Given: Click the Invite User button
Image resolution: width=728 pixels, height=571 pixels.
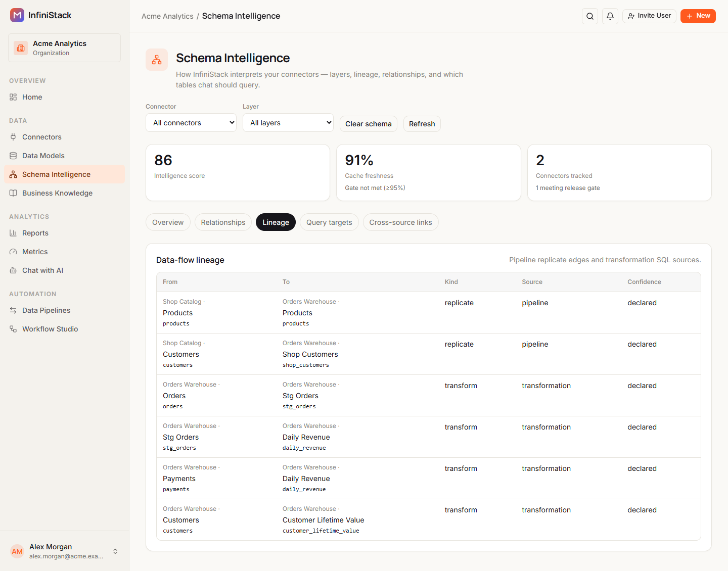Looking at the screenshot, I should point(649,16).
